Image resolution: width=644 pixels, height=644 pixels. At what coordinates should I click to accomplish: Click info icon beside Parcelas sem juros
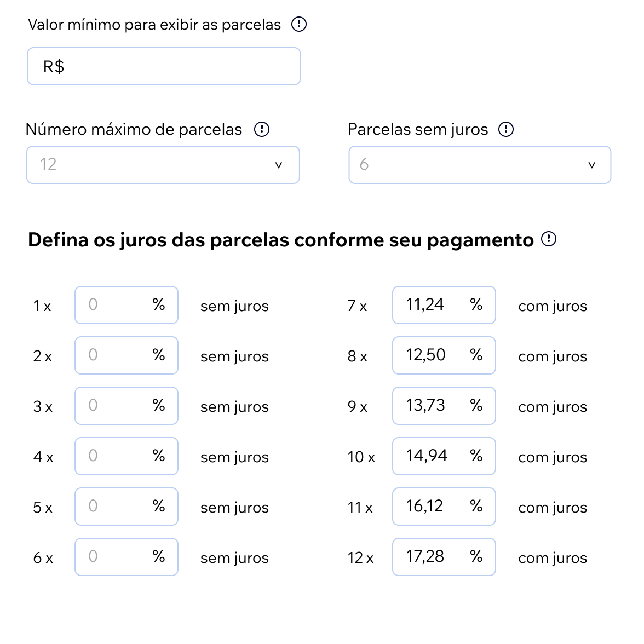(506, 129)
